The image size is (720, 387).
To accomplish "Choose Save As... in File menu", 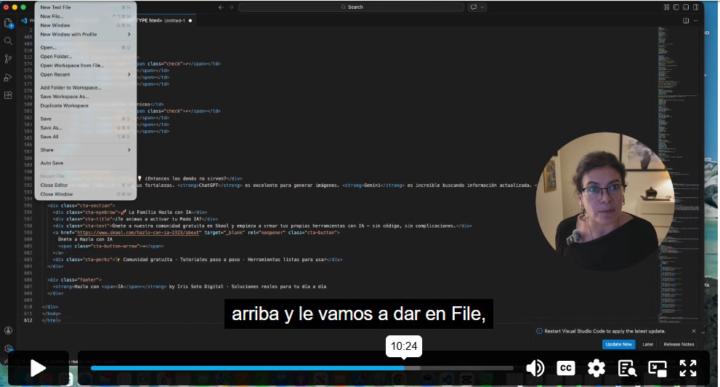I will coord(85,128).
